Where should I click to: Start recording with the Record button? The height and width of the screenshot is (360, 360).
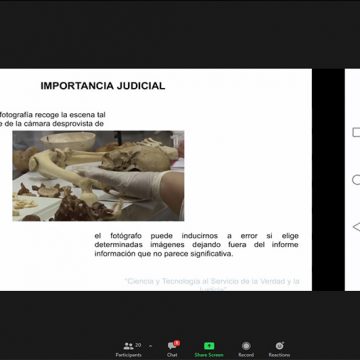tap(246, 349)
